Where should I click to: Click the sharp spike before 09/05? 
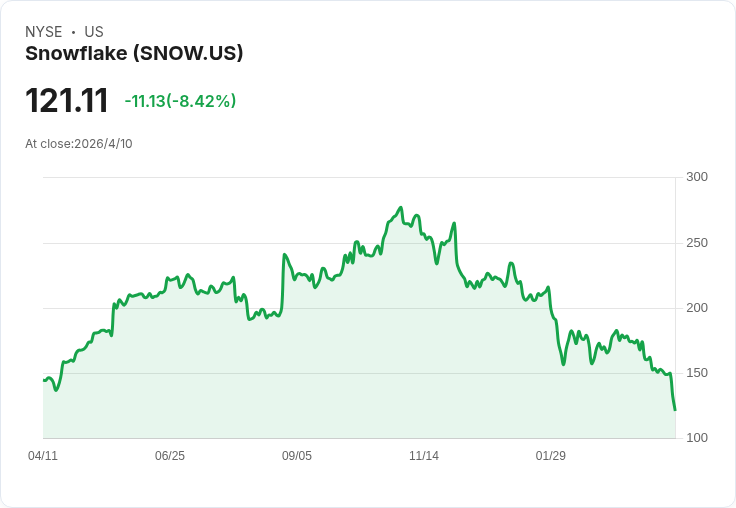pyautogui.click(x=284, y=254)
